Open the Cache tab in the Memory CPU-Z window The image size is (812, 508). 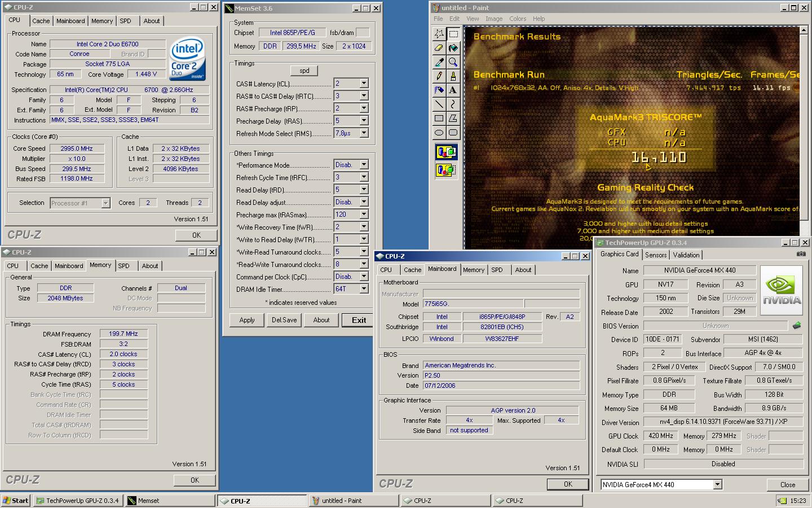[39, 266]
